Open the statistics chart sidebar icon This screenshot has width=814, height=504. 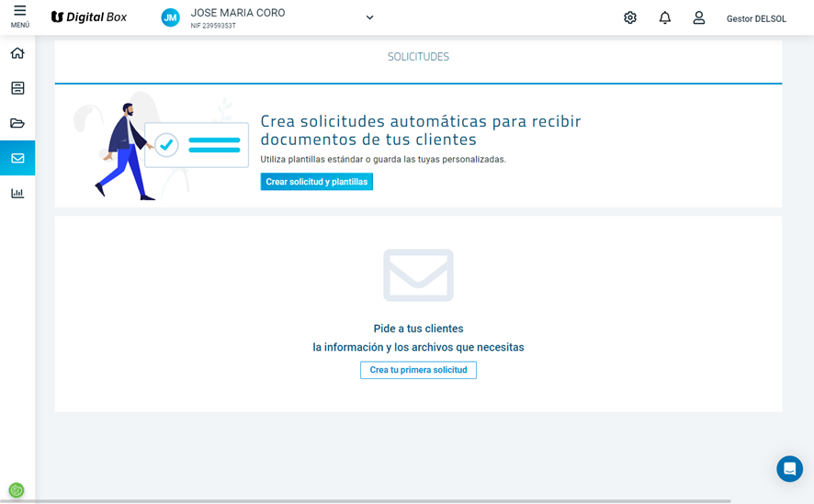(17, 193)
